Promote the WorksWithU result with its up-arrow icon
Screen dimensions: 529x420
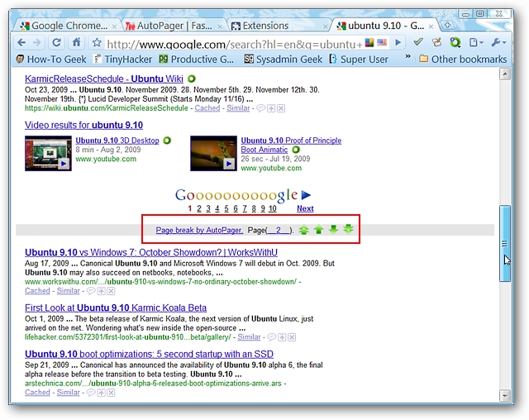(101, 291)
